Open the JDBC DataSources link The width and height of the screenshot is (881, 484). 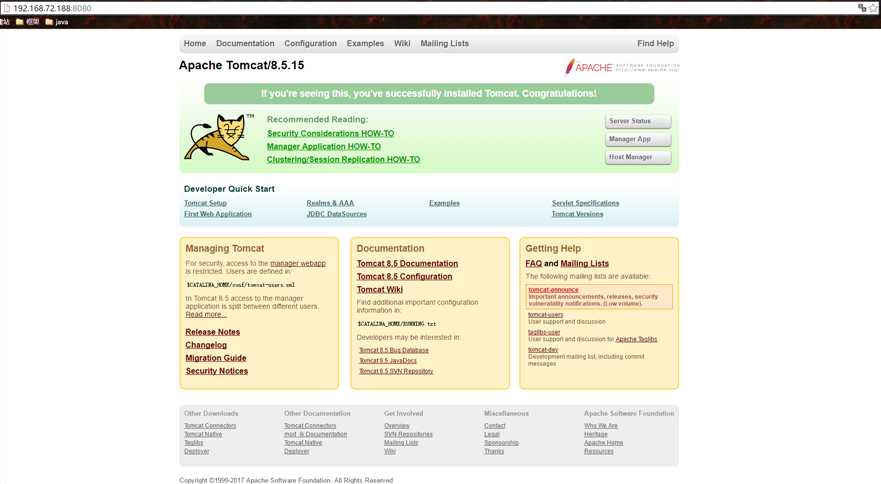tap(336, 214)
